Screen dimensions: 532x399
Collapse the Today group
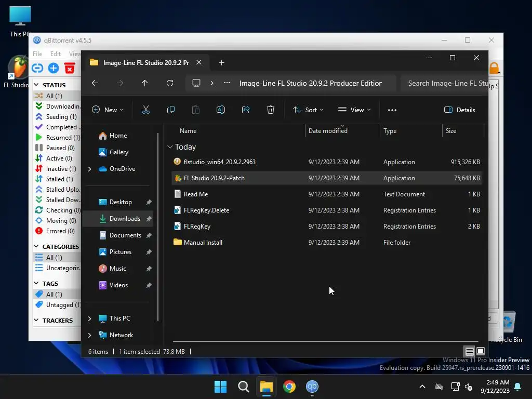(170, 147)
